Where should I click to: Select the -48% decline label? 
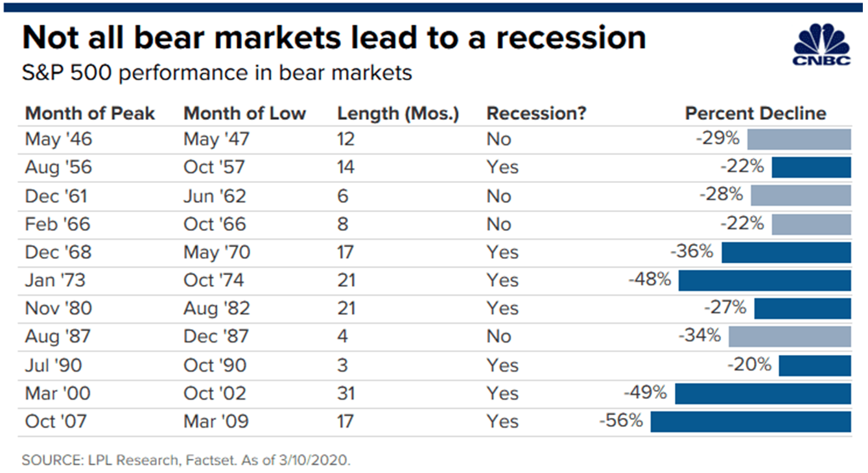650,280
